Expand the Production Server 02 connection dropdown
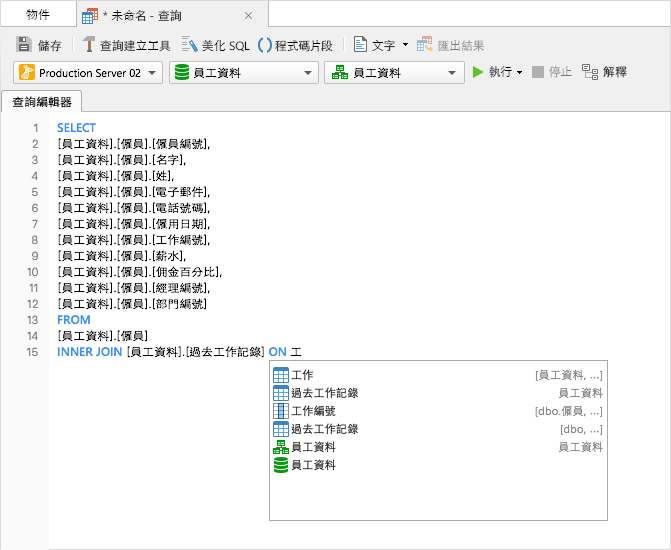The image size is (671, 550). pos(152,73)
